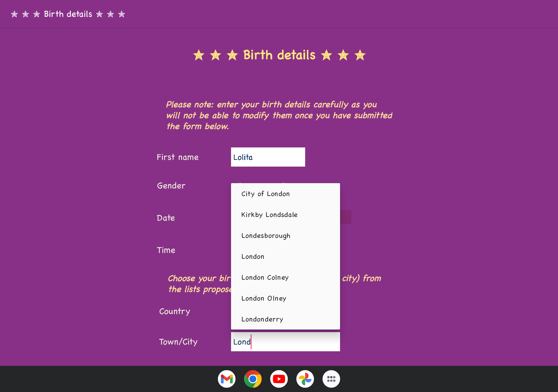Select "Londonderry" in the suggestion list

click(262, 319)
